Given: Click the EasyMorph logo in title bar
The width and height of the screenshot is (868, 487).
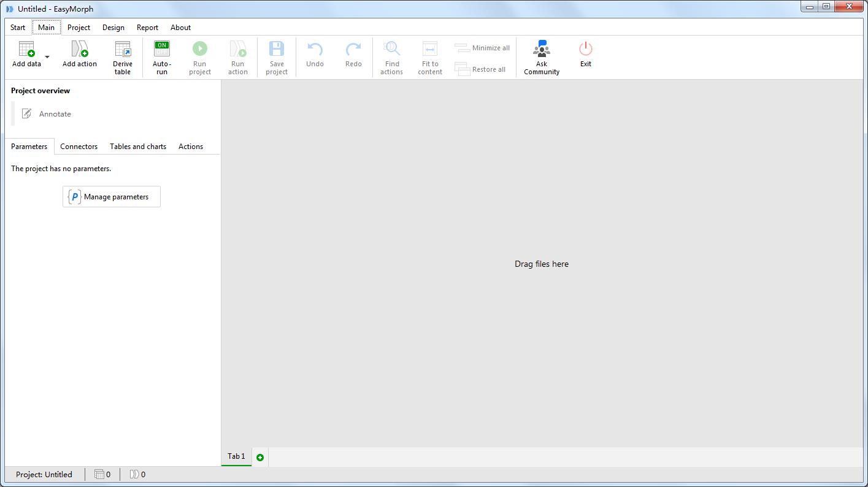Looking at the screenshot, I should [9, 9].
